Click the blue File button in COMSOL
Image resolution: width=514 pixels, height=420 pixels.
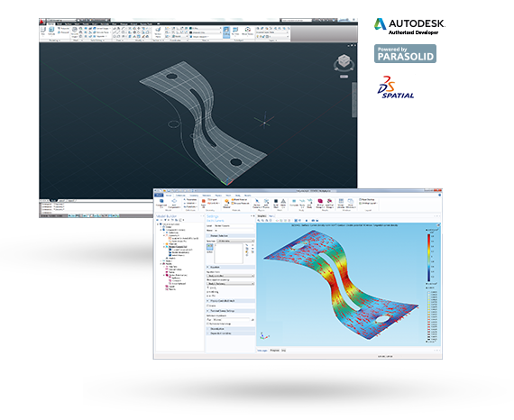pos(159,196)
